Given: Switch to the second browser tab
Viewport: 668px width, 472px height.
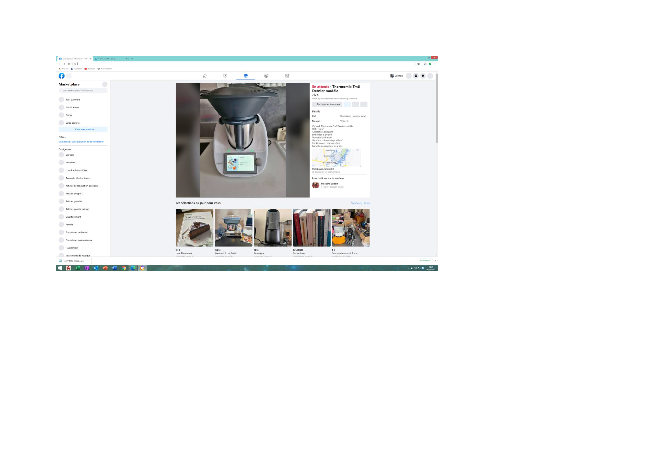Looking at the screenshot, I should [x=112, y=58].
